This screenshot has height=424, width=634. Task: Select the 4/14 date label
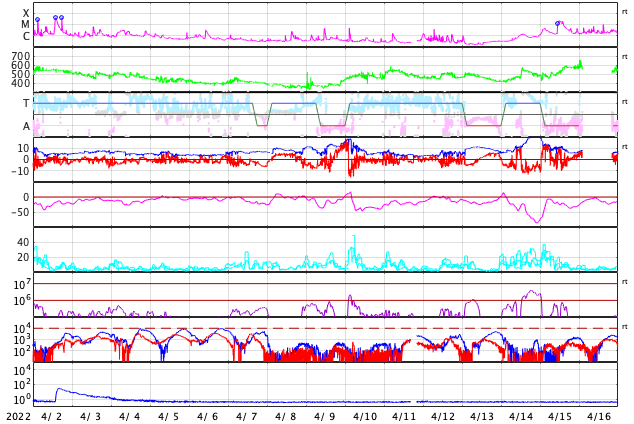tap(520, 416)
